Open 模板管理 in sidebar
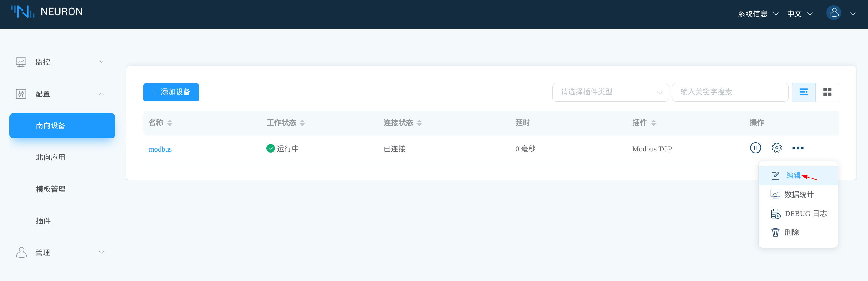Image resolution: width=868 pixels, height=281 pixels. coord(51,189)
